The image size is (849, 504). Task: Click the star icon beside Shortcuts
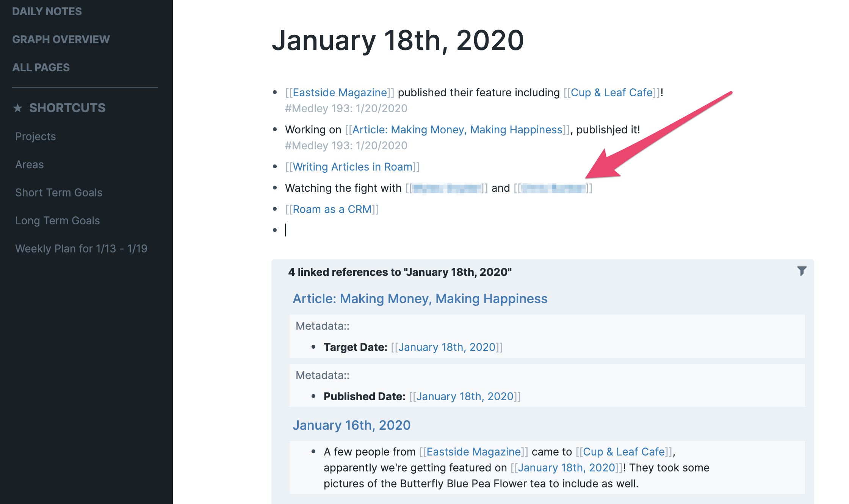17,108
